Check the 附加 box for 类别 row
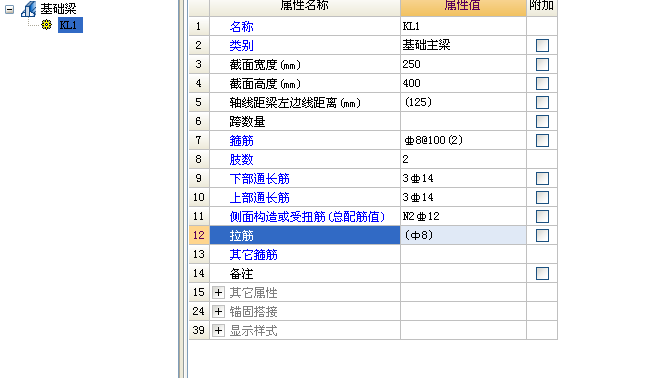661x378 pixels. 542,46
